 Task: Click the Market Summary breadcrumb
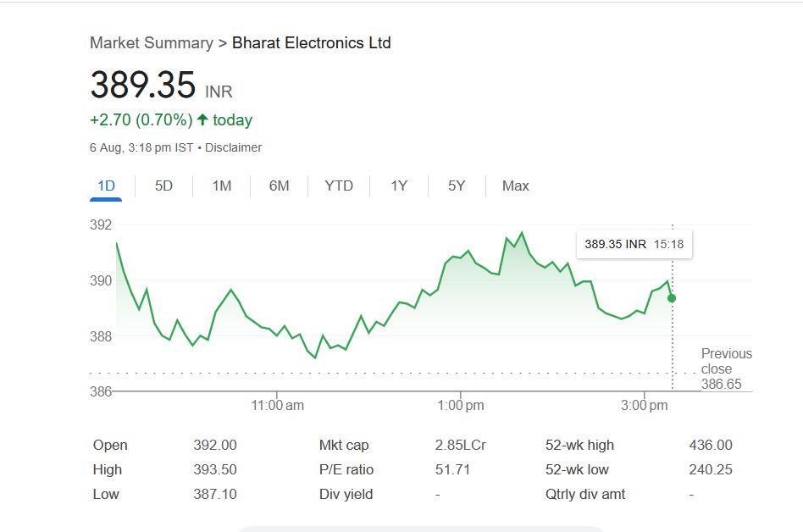[x=152, y=43]
